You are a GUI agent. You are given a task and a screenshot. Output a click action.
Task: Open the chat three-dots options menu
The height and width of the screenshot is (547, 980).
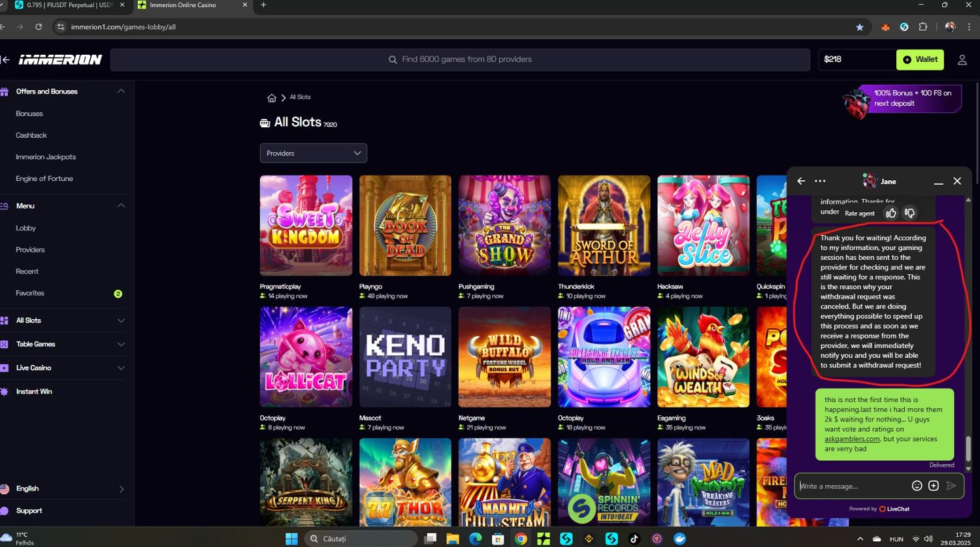pos(821,181)
